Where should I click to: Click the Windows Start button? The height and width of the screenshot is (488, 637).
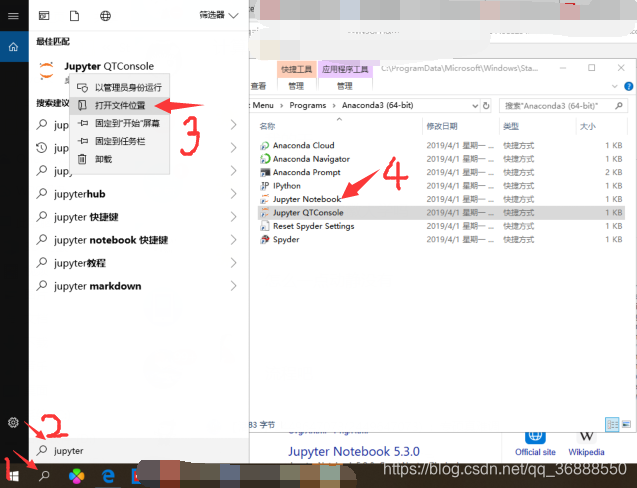pyautogui.click(x=13, y=475)
